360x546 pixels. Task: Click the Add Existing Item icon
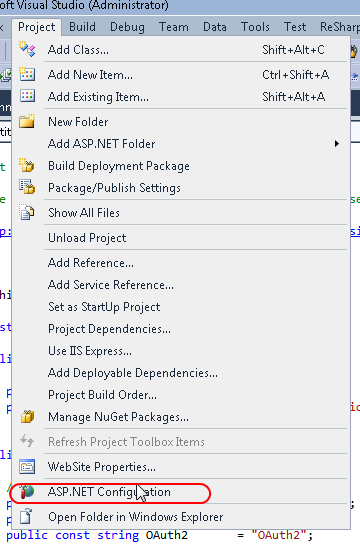pyautogui.click(x=27, y=96)
